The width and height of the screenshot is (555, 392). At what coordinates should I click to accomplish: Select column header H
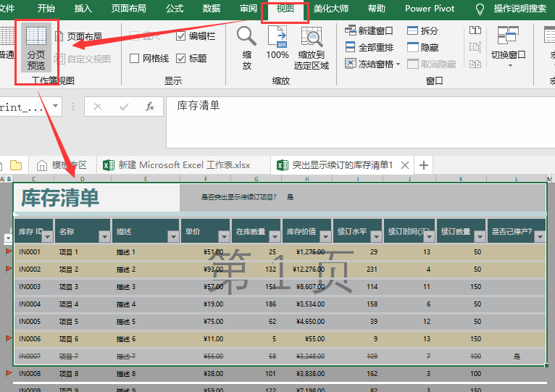point(306,179)
